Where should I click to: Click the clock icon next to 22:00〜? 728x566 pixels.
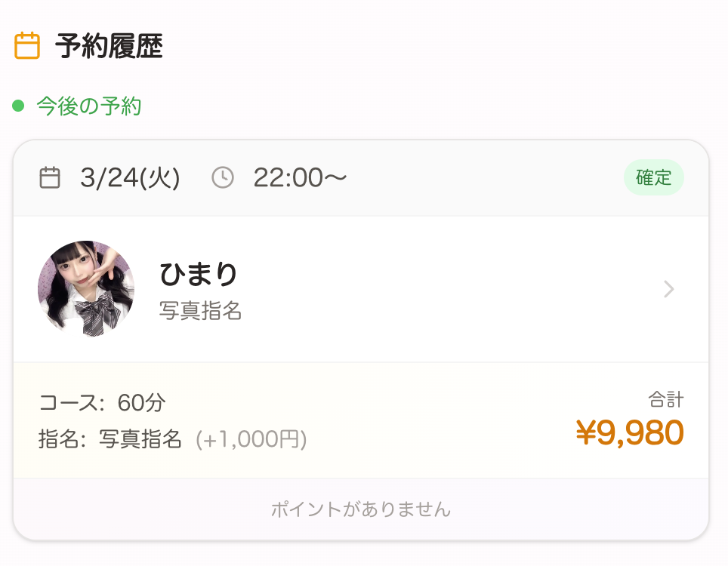click(223, 178)
